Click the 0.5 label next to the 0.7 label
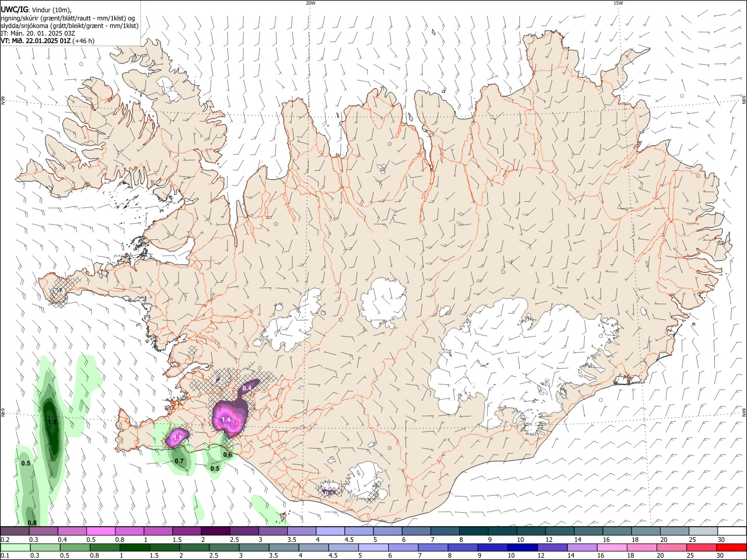This screenshot has height=560, width=747. (x=215, y=468)
